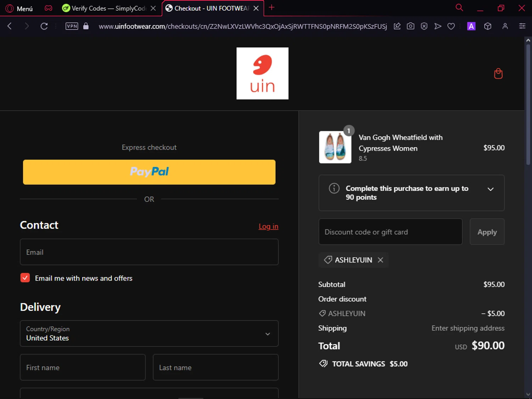This screenshot has width=532, height=399.
Task: Add page to bookmarks with heart icon
Action: coord(451,26)
